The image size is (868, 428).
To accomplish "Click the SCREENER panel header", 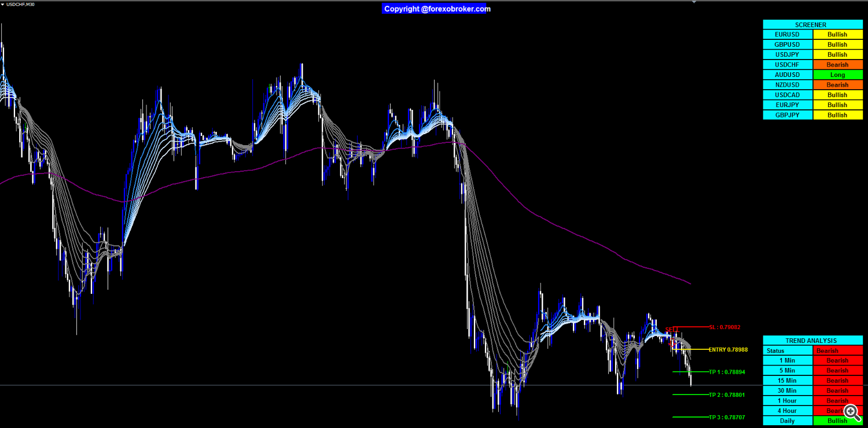I will (812, 25).
